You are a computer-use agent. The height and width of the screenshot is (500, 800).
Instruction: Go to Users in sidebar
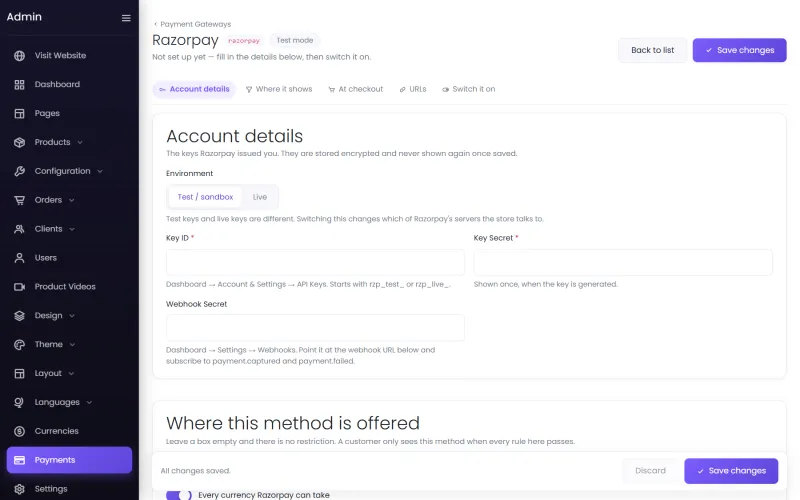[45, 258]
